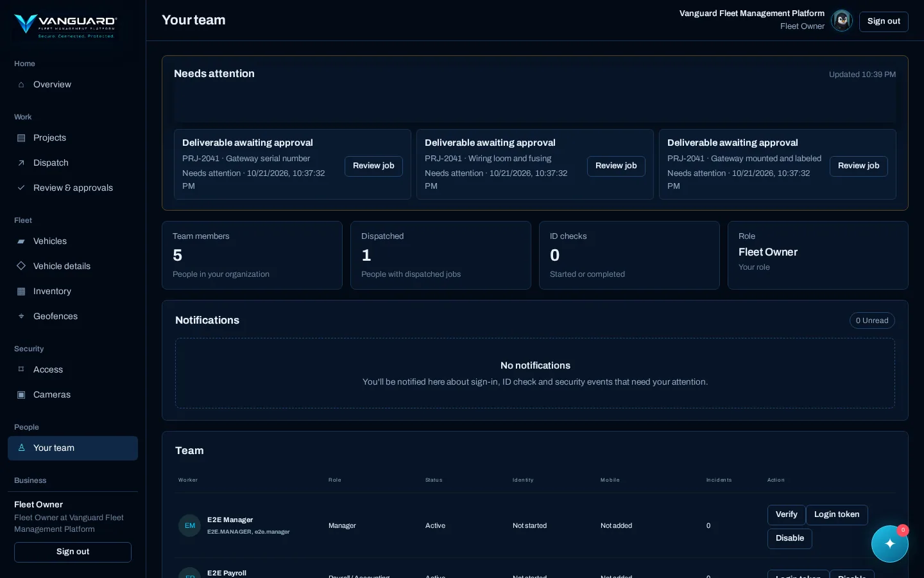
Task: Disable the E2E Manager account
Action: click(790, 539)
